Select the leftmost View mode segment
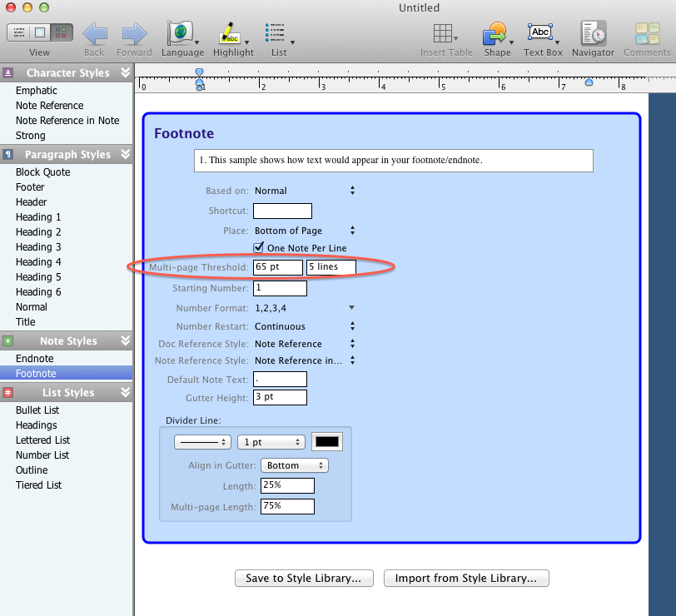Screen dimensions: 676x616 pos(18,32)
